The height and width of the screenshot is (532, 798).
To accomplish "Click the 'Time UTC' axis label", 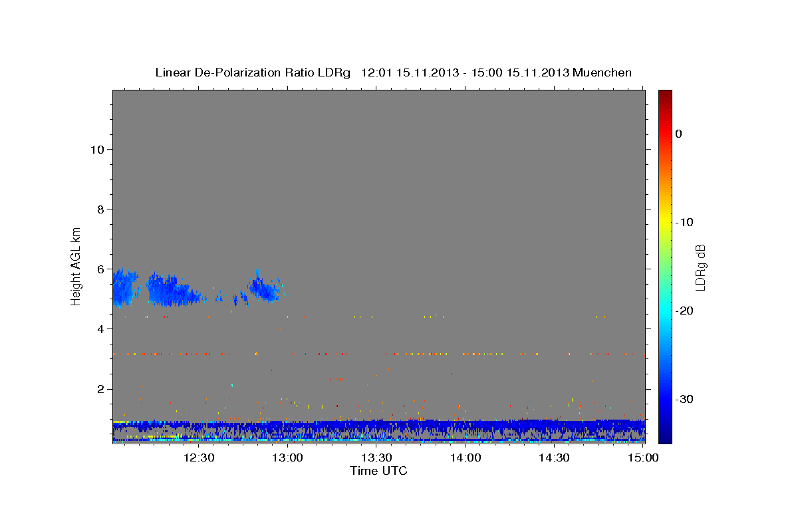I will (x=378, y=471).
